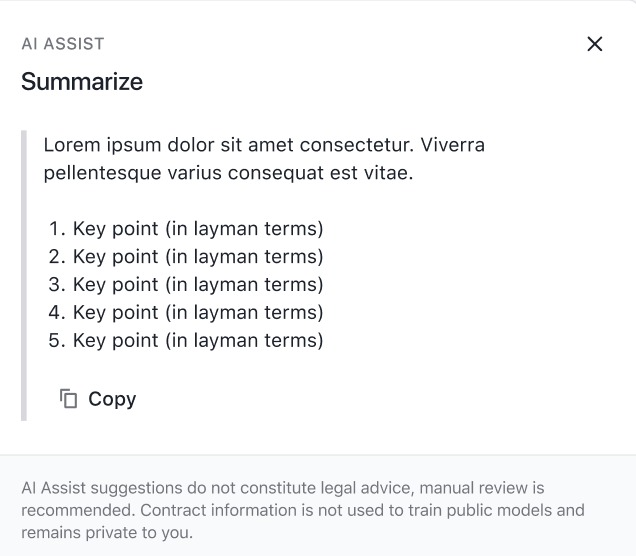
Task: Click the Summarize heading
Action: tap(82, 82)
